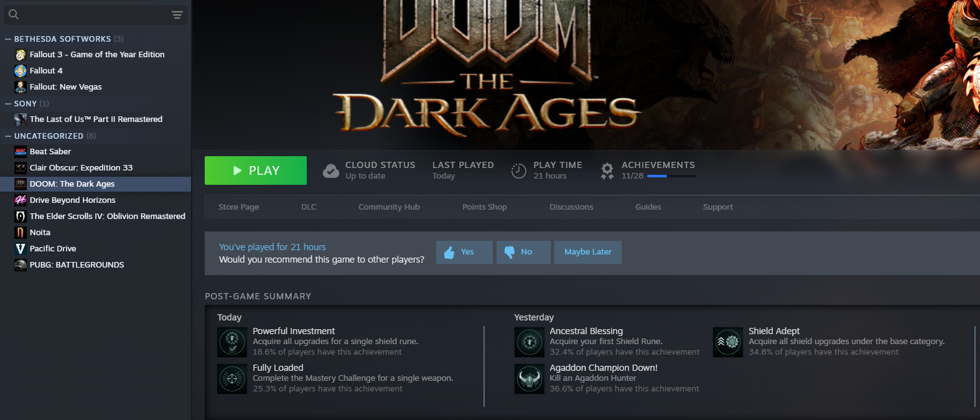Click the PUBG: BATTLEGROUNDS game icon
This screenshot has width=980, height=420.
click(21, 265)
